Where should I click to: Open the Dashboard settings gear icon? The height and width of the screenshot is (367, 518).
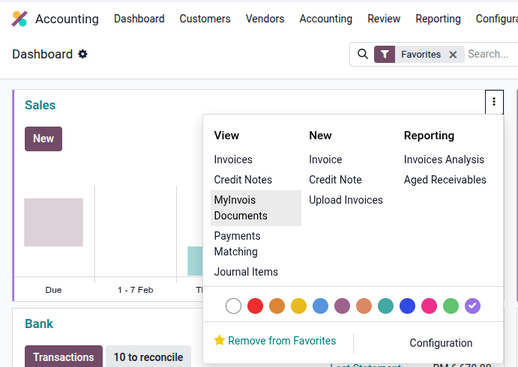(83, 54)
